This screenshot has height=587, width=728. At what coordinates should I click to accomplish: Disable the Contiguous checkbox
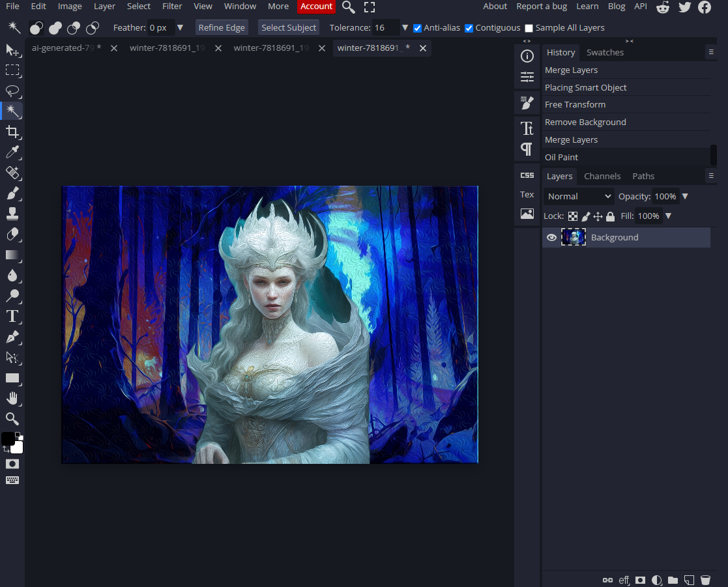pos(469,28)
